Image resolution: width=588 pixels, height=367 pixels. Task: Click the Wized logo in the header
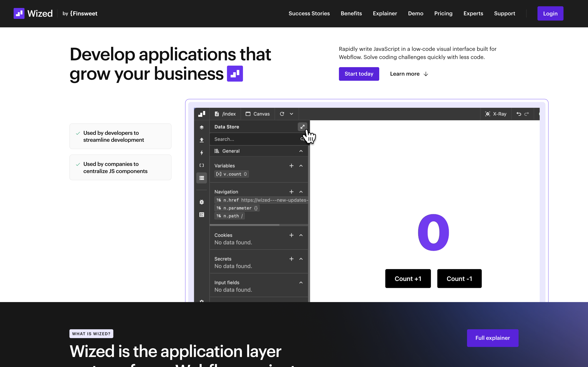33,13
